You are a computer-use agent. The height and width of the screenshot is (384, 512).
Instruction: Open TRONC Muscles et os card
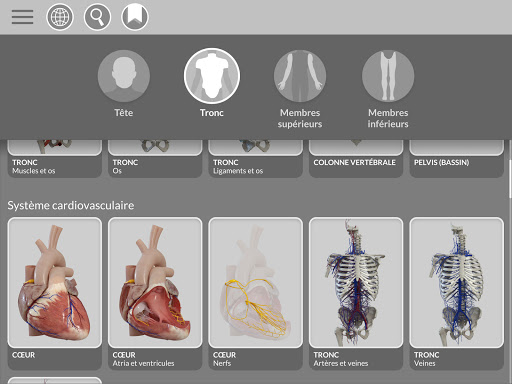[55, 159]
